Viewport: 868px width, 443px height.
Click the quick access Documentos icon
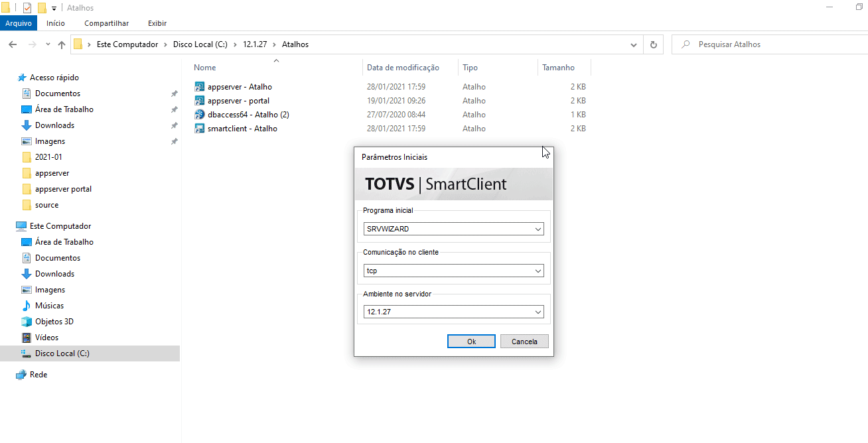tap(27, 94)
